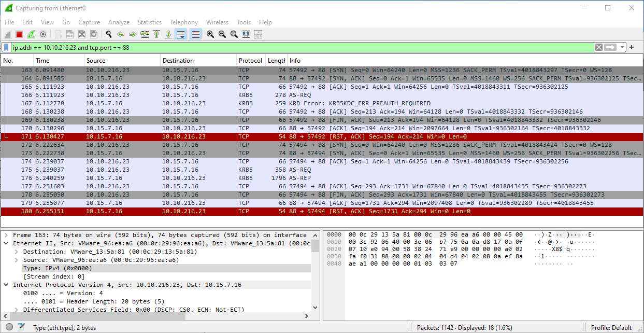Sort packets by the Info column
This screenshot has height=333, width=644.
tap(465, 61)
